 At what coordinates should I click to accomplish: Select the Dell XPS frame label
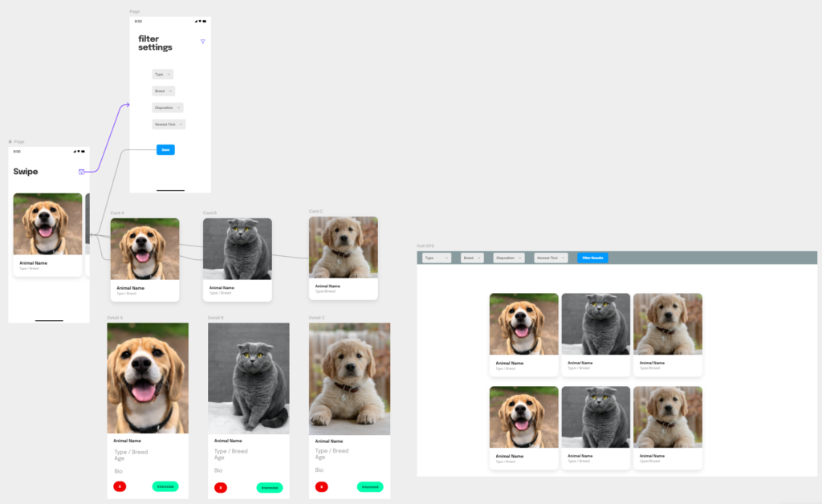[425, 246]
